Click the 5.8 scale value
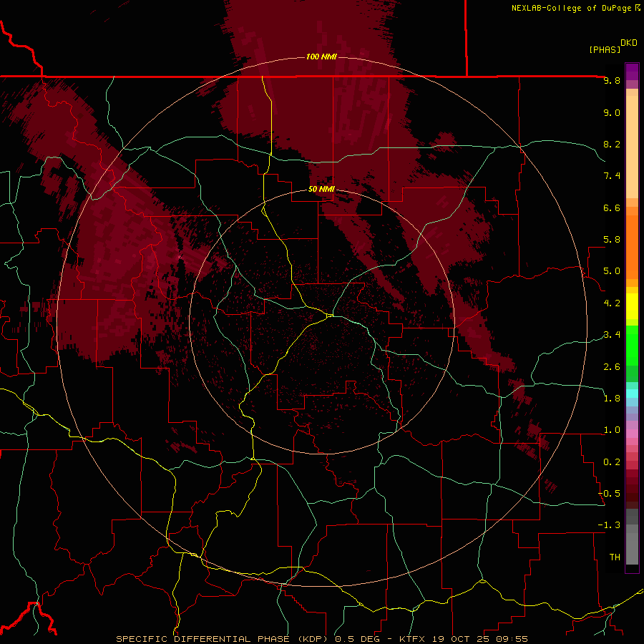The height and width of the screenshot is (644, 644). [x=612, y=240]
